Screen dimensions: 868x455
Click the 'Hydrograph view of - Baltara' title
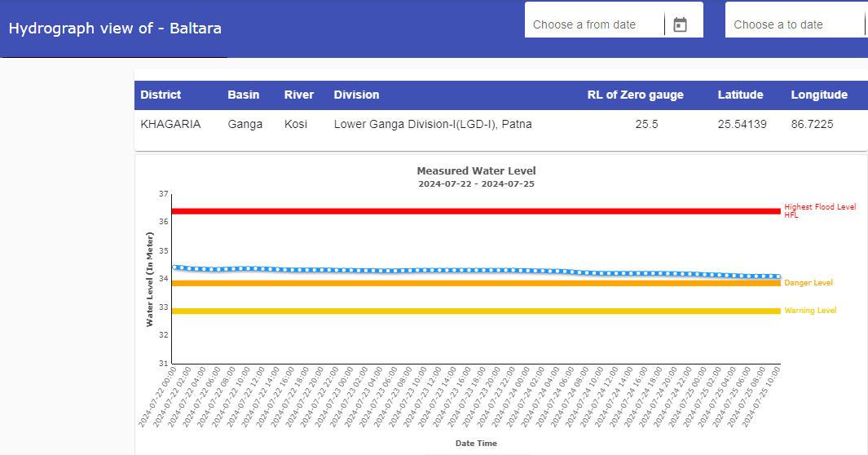115,29
